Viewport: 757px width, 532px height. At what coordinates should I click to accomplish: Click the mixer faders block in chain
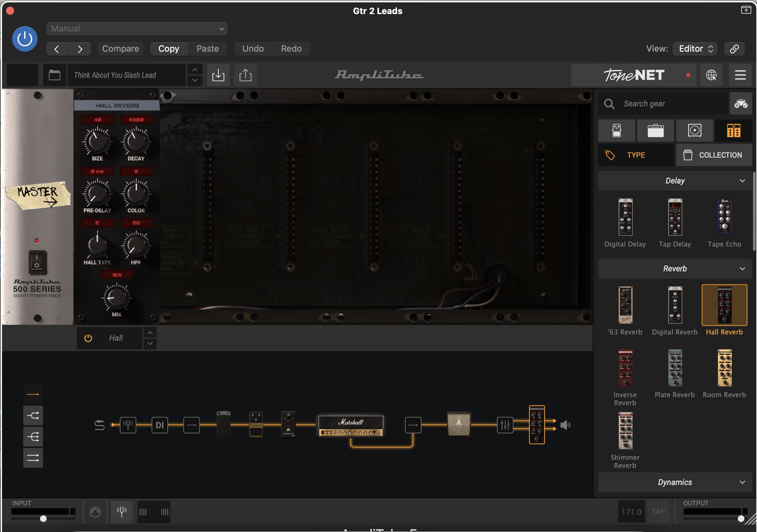pos(505,425)
